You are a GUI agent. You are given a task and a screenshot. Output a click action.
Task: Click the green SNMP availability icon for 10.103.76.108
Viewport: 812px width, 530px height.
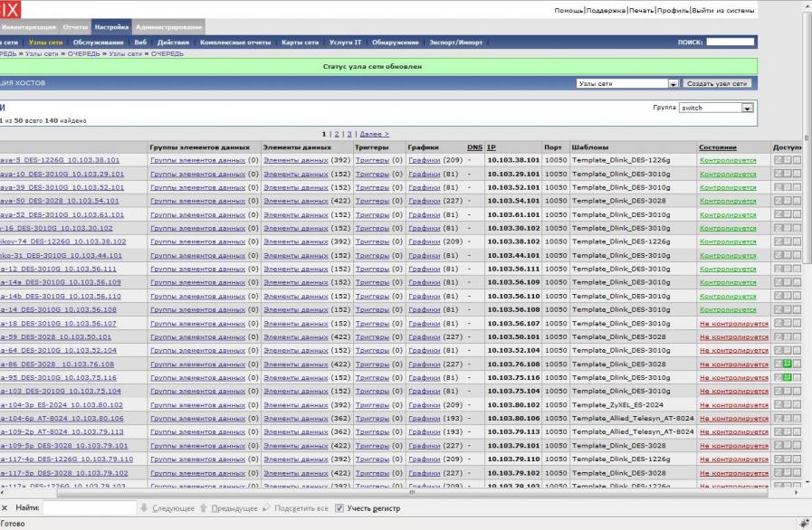coord(787,364)
